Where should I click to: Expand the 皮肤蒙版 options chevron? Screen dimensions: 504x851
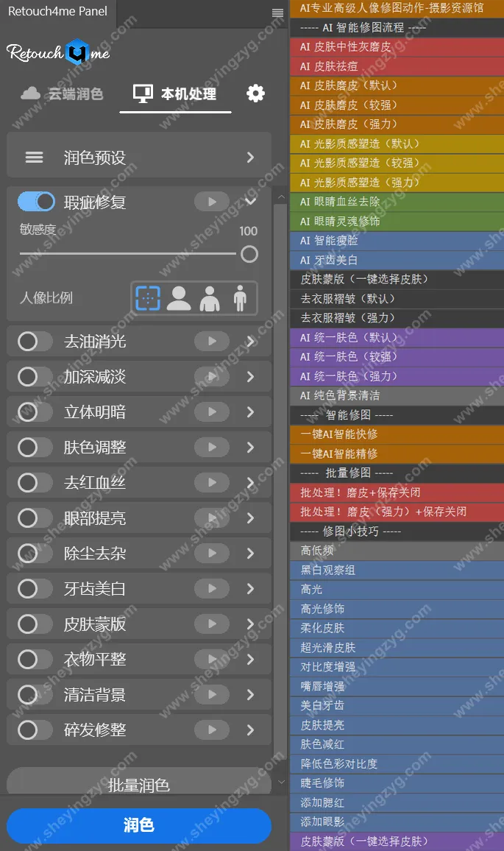point(250,624)
